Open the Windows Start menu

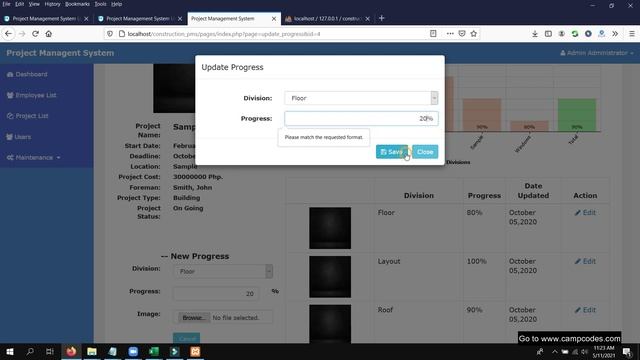[10, 351]
